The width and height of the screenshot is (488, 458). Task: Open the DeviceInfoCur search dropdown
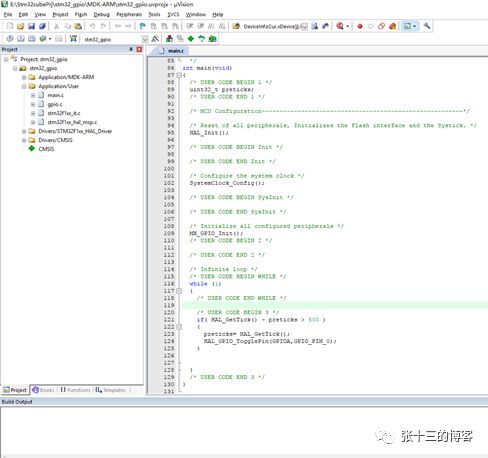[304, 27]
